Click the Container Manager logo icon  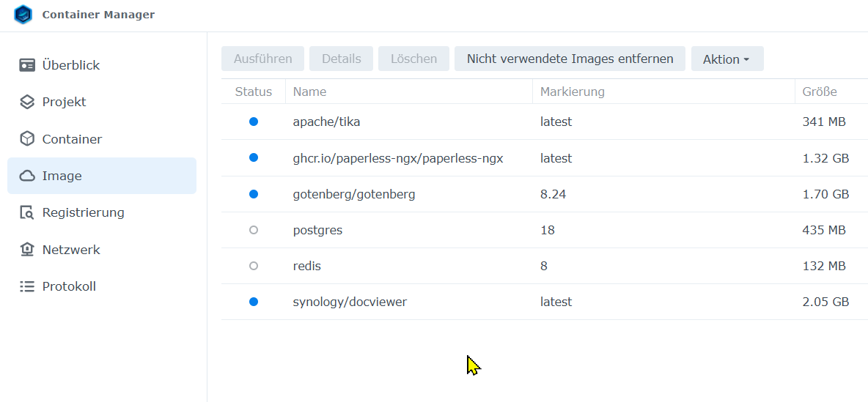pyautogui.click(x=23, y=15)
